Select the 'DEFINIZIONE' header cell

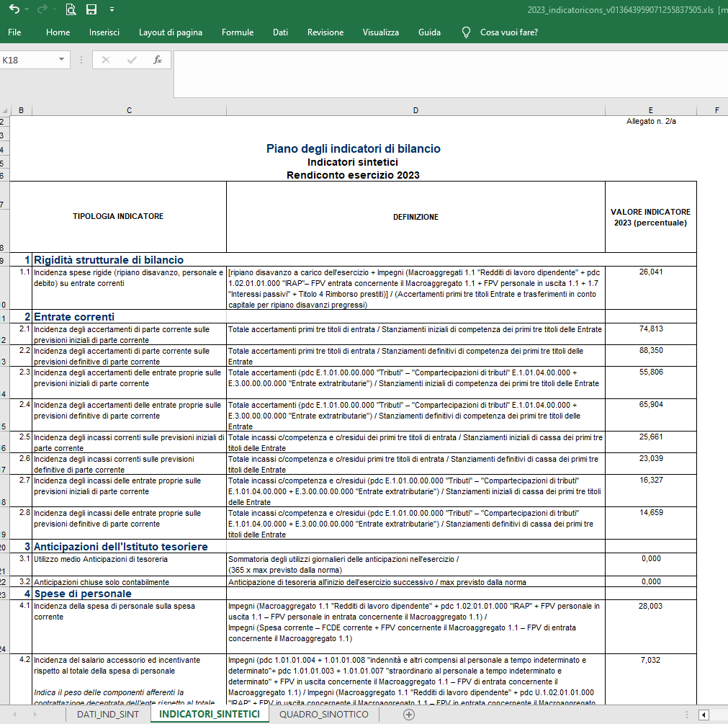415,217
